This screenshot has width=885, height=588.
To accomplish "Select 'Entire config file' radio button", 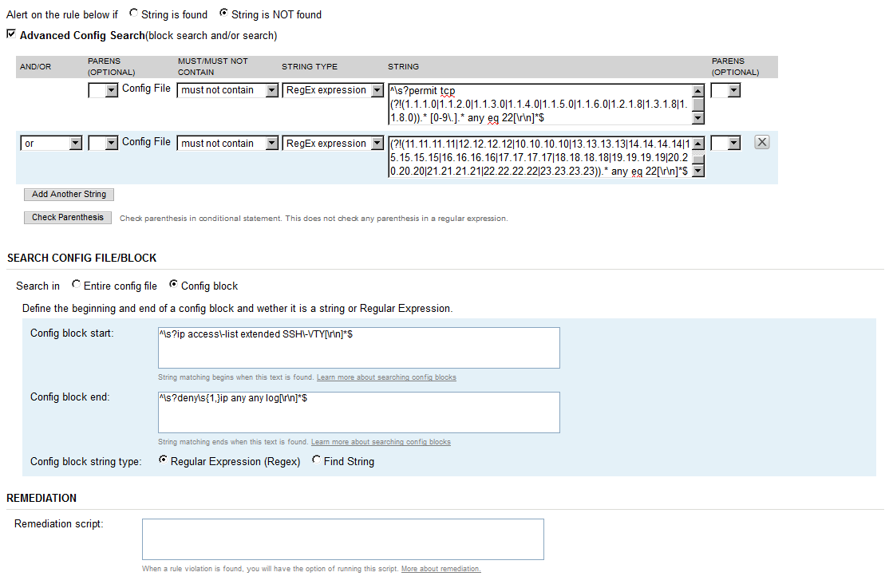I will (76, 284).
